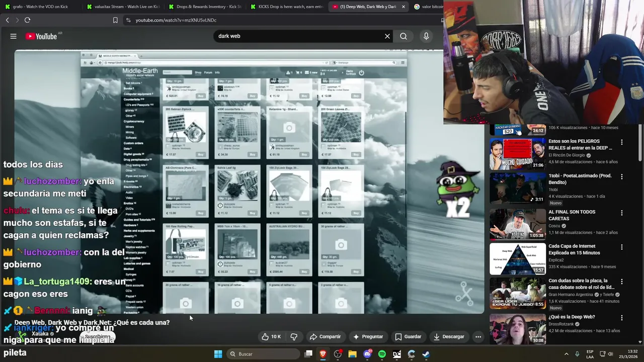The width and height of the screenshot is (644, 362).
Task: Click the Descargar download button
Action: click(449, 337)
